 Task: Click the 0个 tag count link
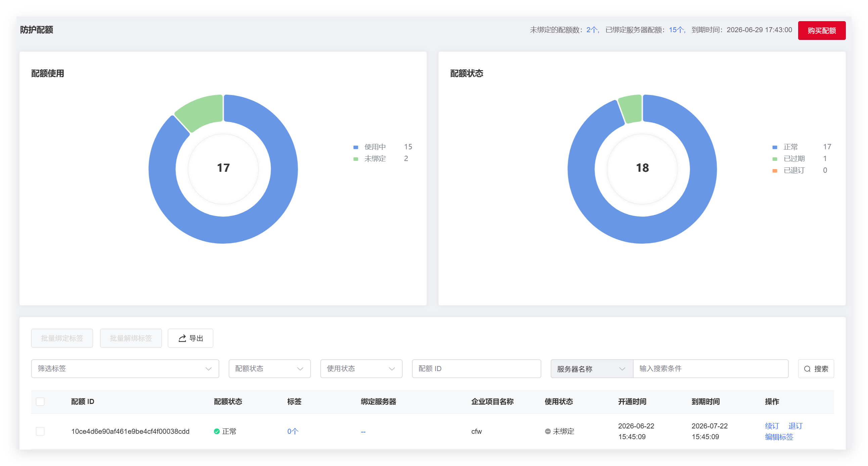(292, 431)
